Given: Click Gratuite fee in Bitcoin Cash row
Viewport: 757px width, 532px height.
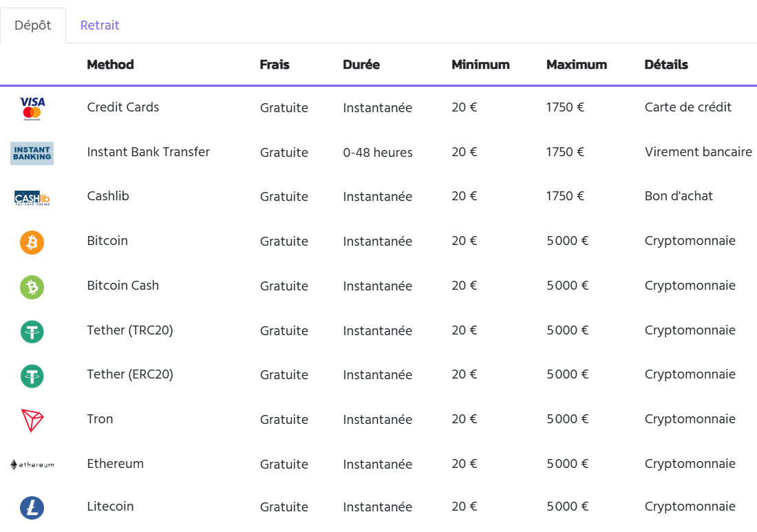Looking at the screenshot, I should coord(284,286).
